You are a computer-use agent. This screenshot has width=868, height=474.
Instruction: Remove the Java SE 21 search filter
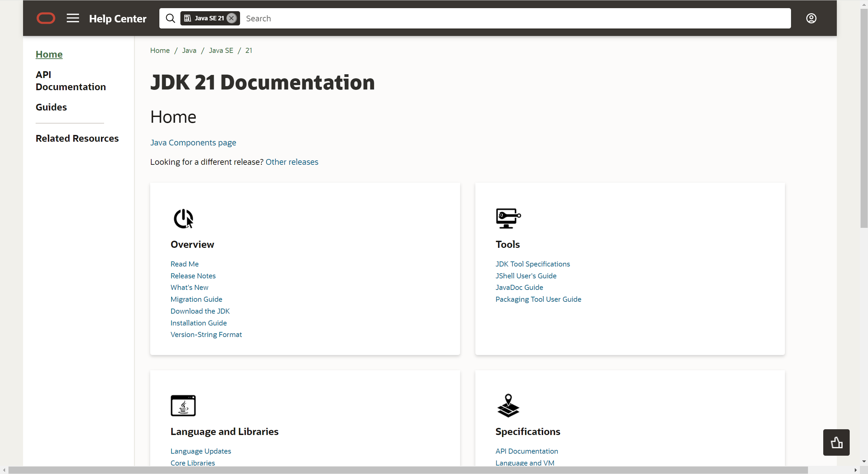[x=232, y=18]
